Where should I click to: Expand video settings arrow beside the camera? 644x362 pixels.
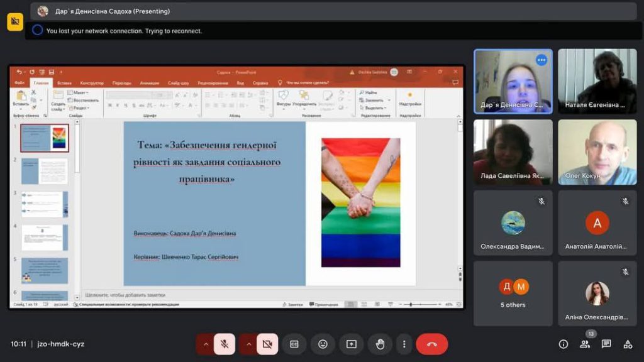(248, 344)
